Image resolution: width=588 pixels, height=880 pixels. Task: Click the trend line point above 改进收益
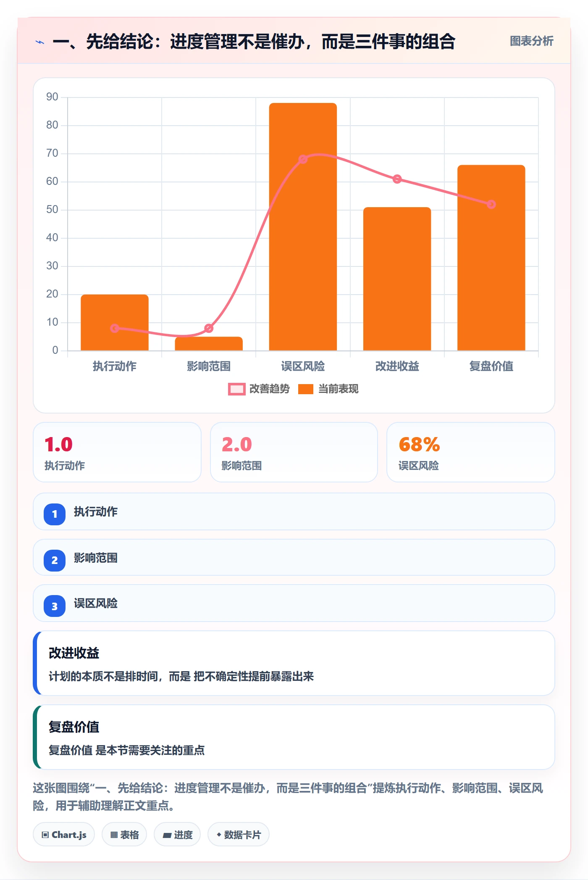[x=397, y=179]
